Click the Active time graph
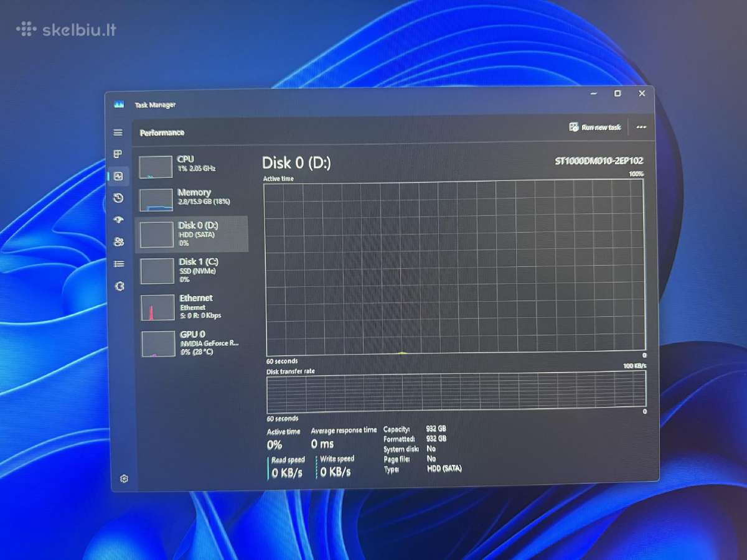This screenshot has height=560, width=747. 454,268
